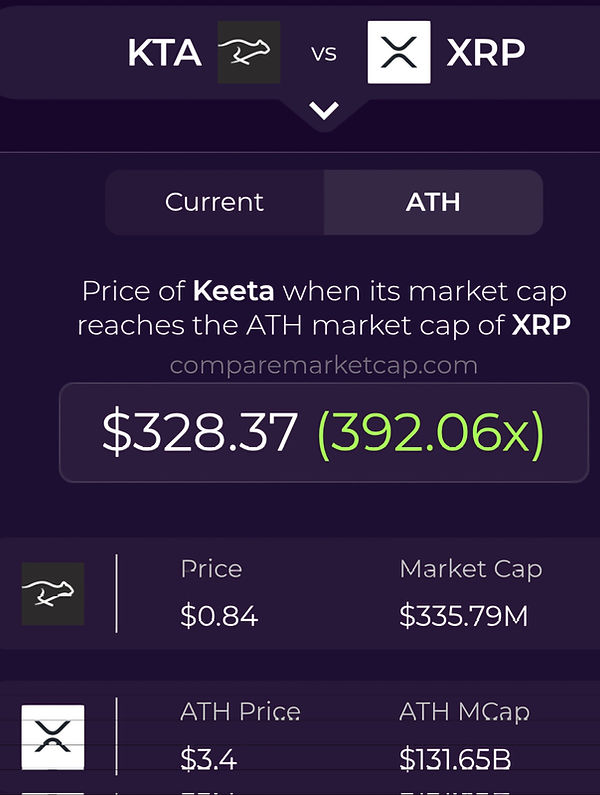Open the comparemarketcap.com link
Screen dimensions: 600x795
(x=324, y=365)
